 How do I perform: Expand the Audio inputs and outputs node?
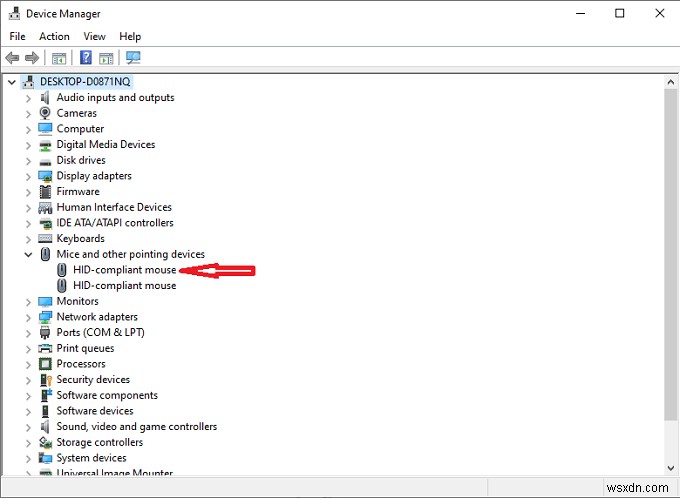[28, 98]
